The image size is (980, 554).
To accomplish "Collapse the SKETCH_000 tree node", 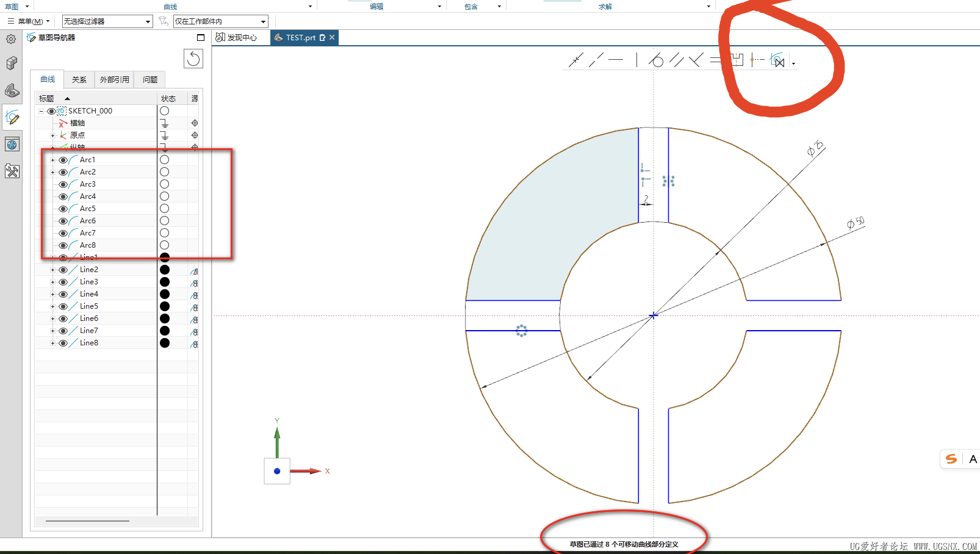I will tap(41, 111).
